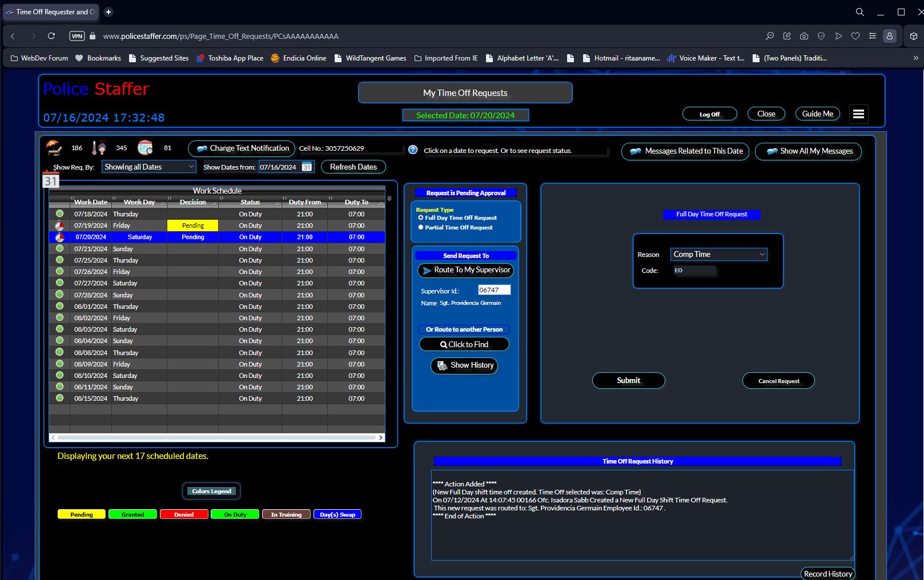924x580 pixels.
Task: Click browser zoom-out magnifier icon
Action: pos(770,36)
